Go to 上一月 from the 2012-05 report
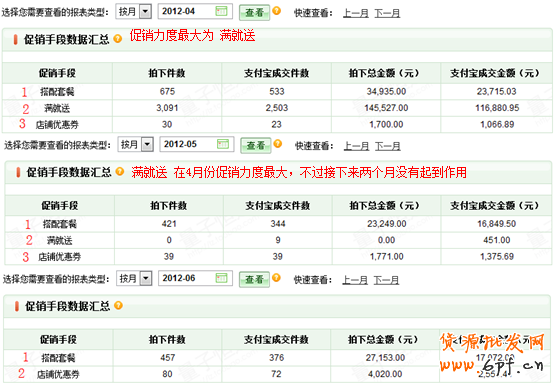The height and width of the screenshot is (387, 554). (356, 146)
